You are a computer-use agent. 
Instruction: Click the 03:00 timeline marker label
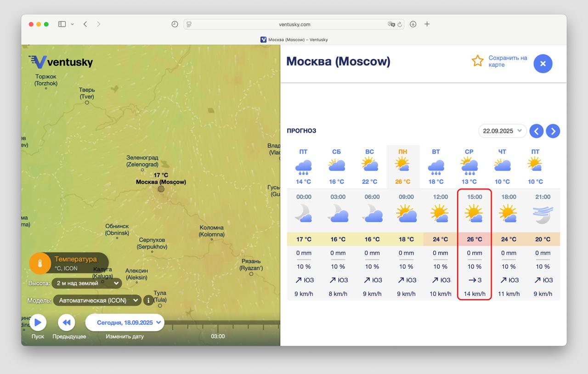(218, 336)
